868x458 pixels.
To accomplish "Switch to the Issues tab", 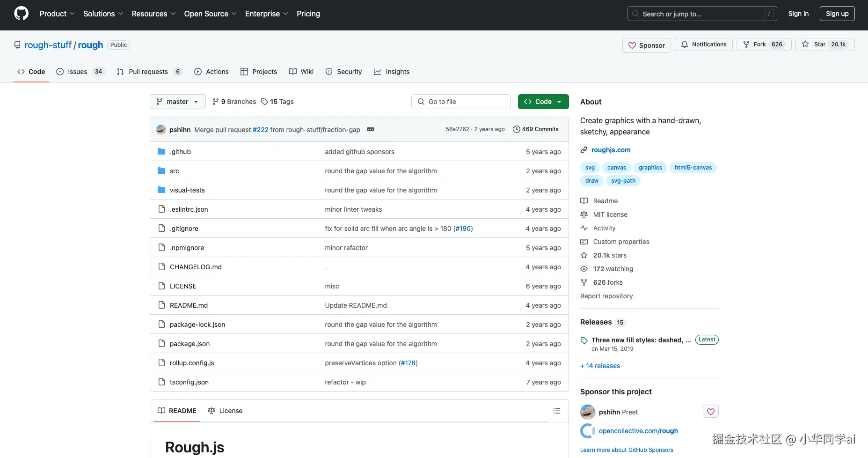I will [x=80, y=72].
